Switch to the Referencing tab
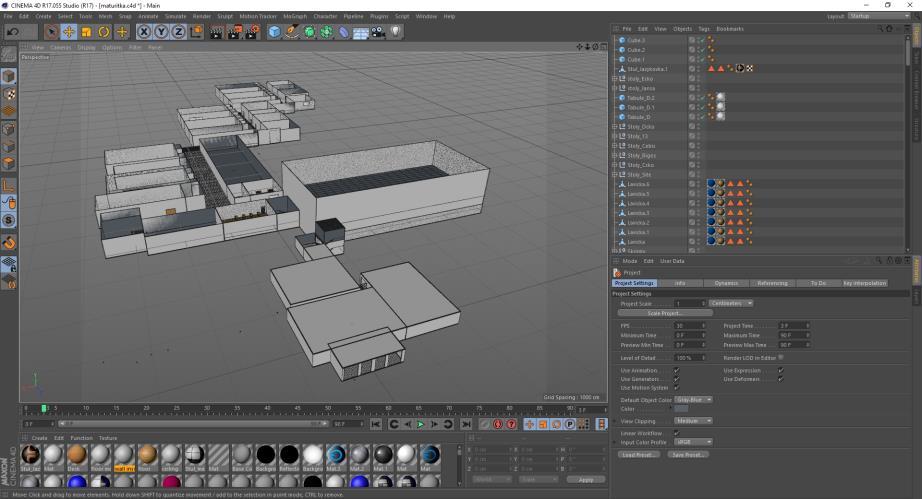Screen dimensions: 922x499 pyautogui.click(x=772, y=283)
